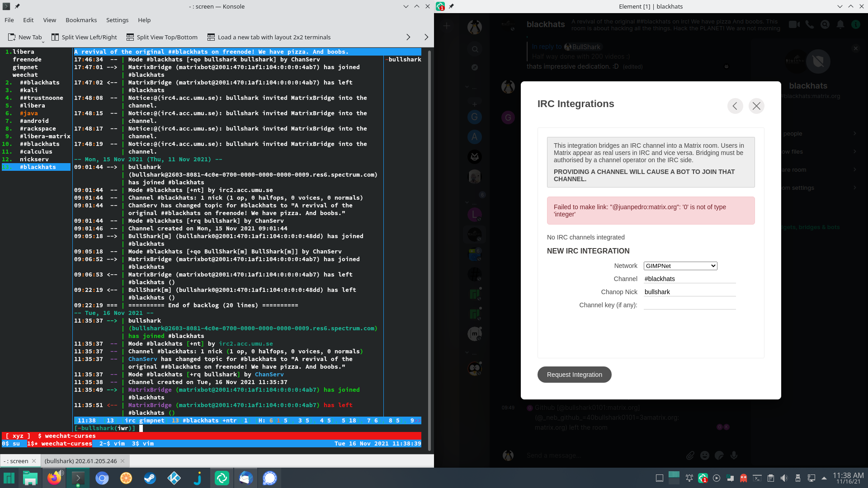Start a video call in blackhats room
868x488 pixels.
click(x=793, y=24)
